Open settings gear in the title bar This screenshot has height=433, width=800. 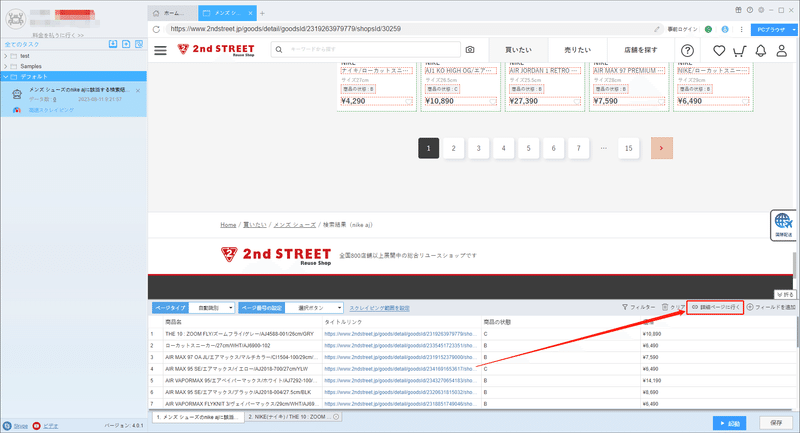click(761, 10)
